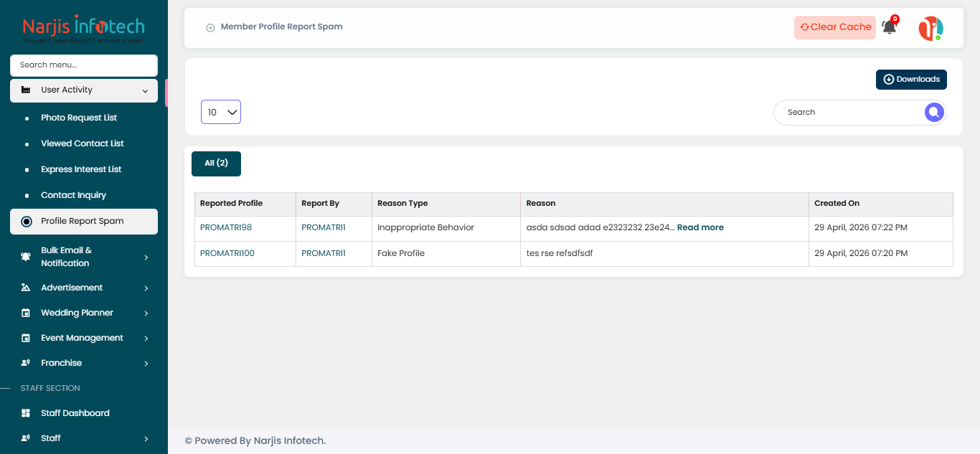This screenshot has width=980, height=454.
Task: Click the Created On column header
Action: click(881, 204)
